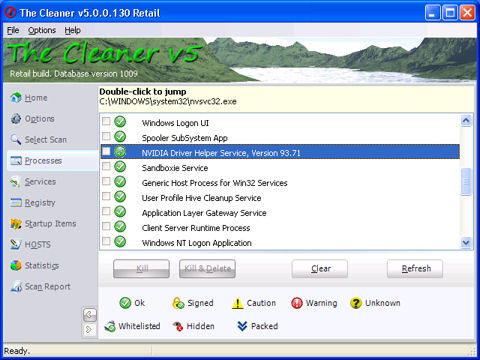Click the Packed arrows legend icon
480x360 pixels.
[242, 326]
